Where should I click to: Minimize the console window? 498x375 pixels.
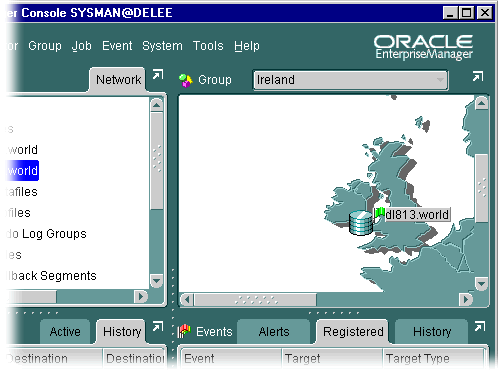tap(450, 13)
